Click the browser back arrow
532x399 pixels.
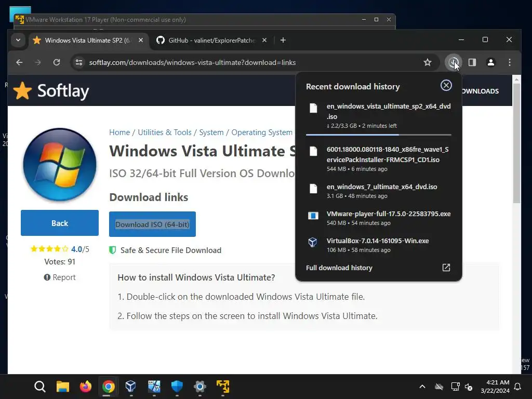(19, 62)
